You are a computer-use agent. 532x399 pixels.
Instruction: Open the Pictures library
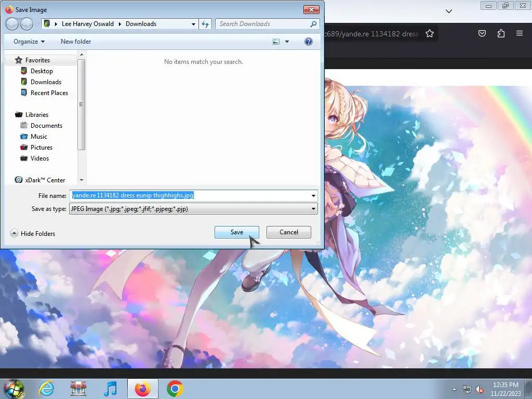(42, 147)
